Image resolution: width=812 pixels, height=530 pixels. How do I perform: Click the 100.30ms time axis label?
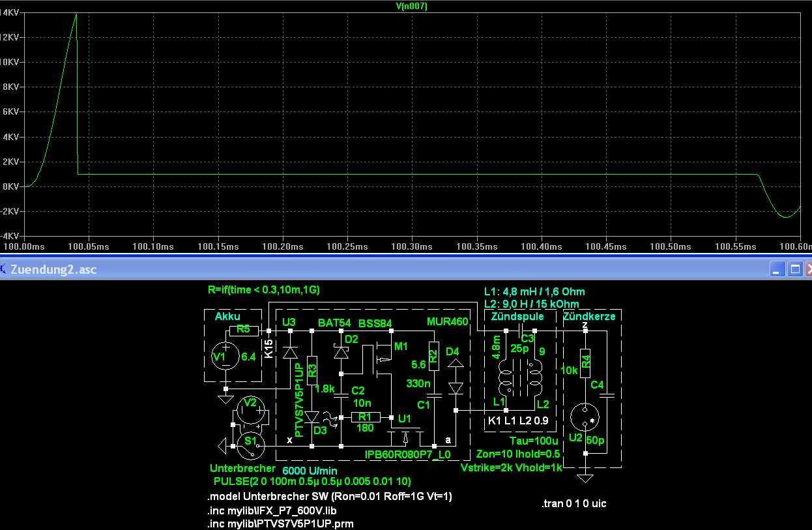(x=411, y=246)
